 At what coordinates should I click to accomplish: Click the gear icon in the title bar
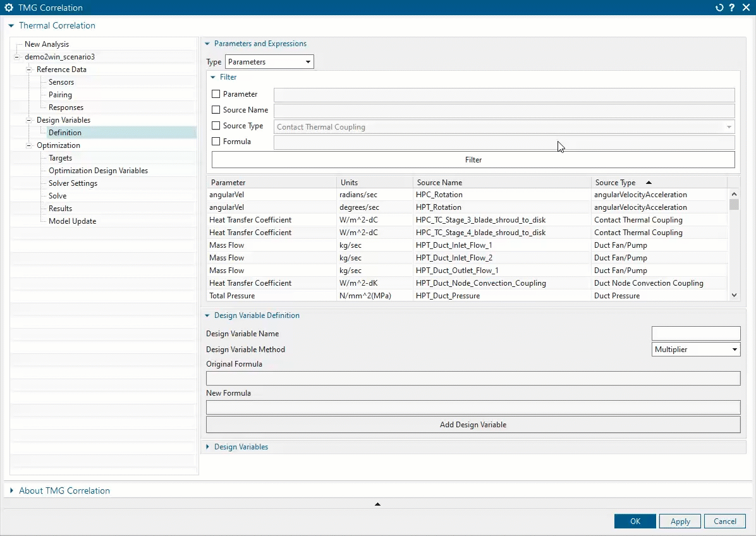pos(9,8)
